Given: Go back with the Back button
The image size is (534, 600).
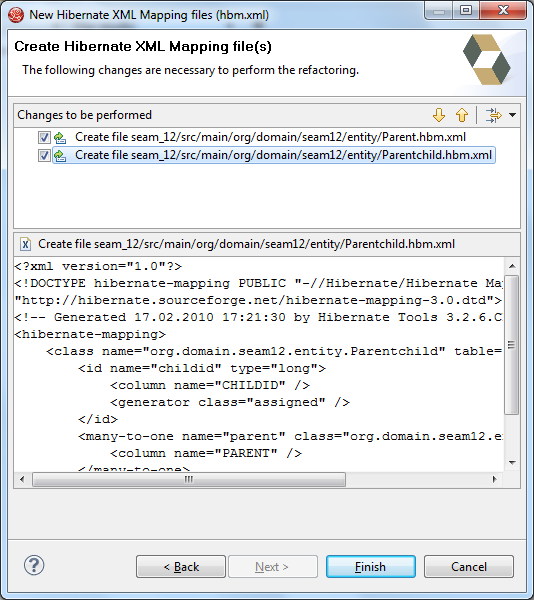Looking at the screenshot, I should [x=181, y=567].
